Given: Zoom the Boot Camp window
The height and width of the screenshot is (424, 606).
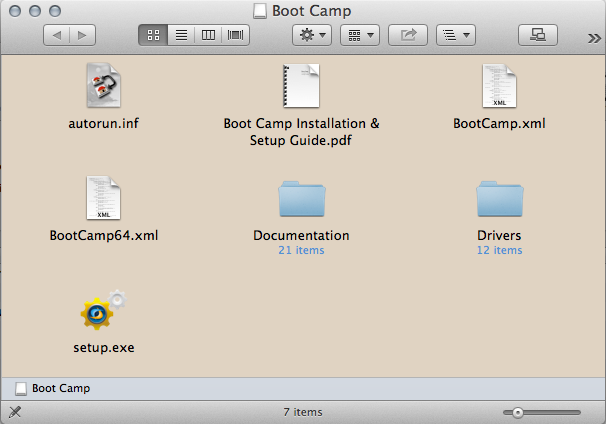Looking at the screenshot, I should (x=55, y=11).
